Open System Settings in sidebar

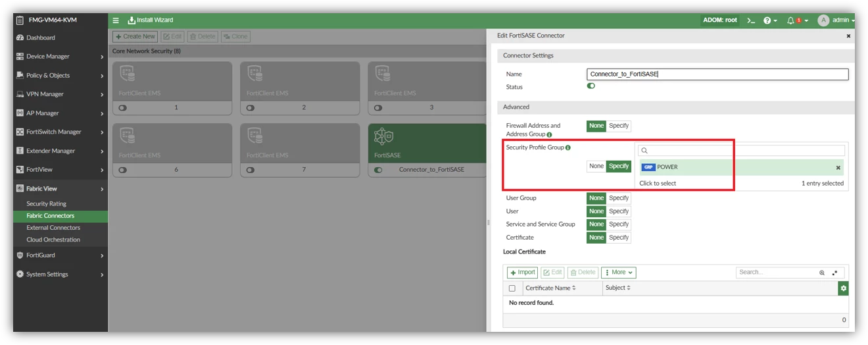click(60, 274)
